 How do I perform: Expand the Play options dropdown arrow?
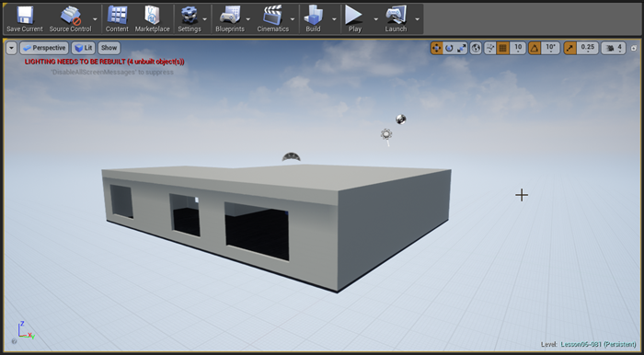[x=375, y=19]
